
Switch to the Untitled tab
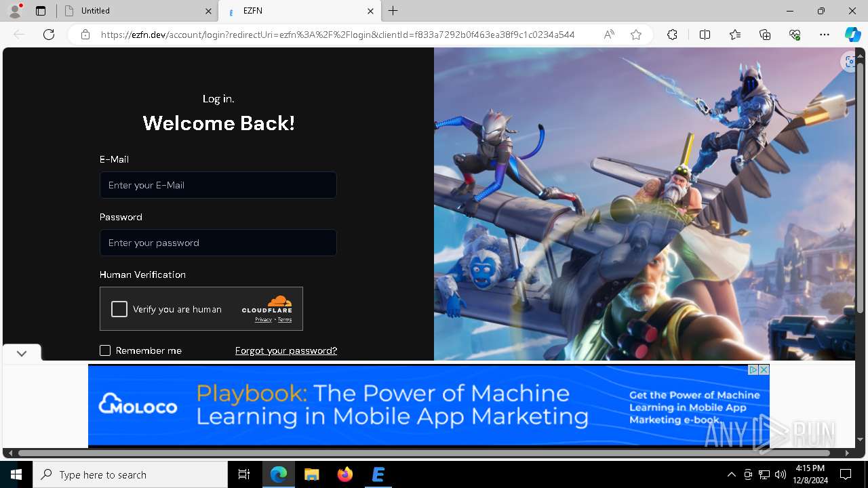136,11
